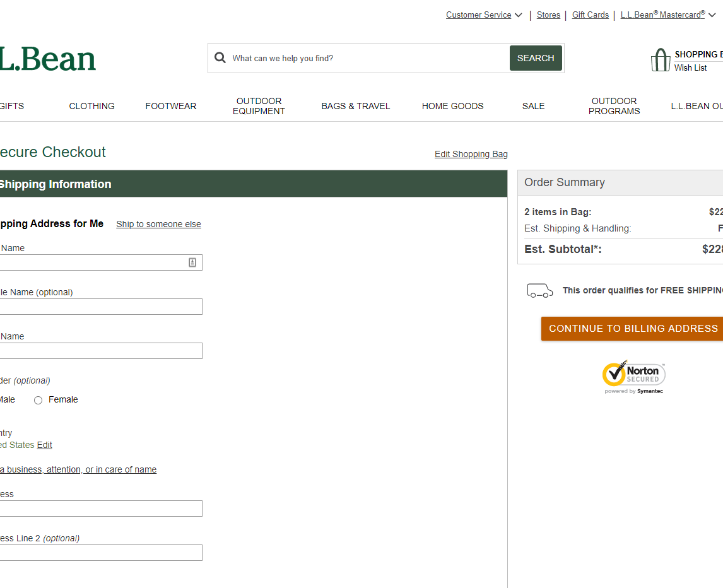Open the Outdoor Equipment menu
Image resolution: width=723 pixels, height=588 pixels.
click(259, 106)
